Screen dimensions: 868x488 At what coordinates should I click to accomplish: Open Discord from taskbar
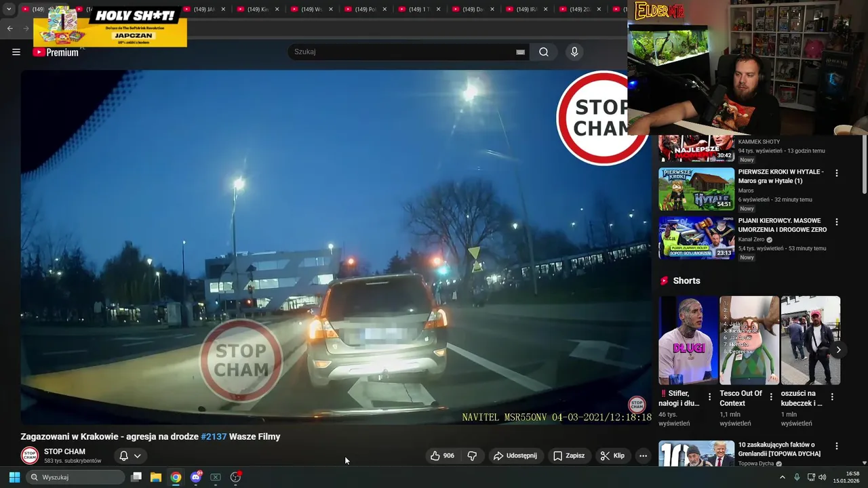tap(196, 477)
